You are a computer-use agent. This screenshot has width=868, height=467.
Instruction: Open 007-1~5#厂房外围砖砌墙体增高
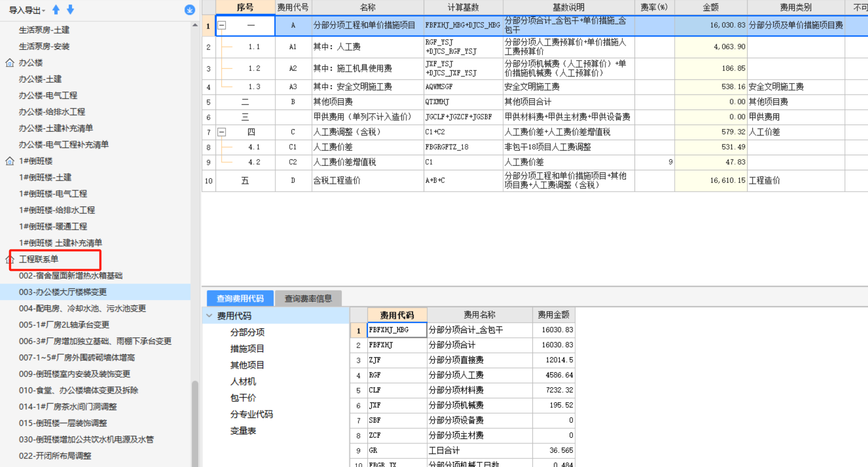pyautogui.click(x=77, y=358)
